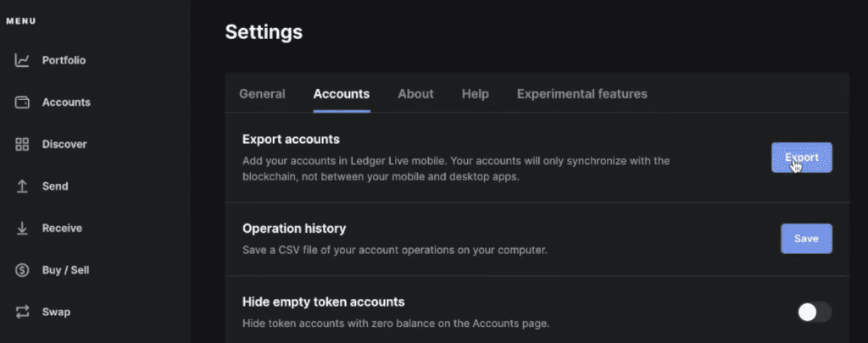
Task: Click the Settings page heading
Action: coord(264,32)
